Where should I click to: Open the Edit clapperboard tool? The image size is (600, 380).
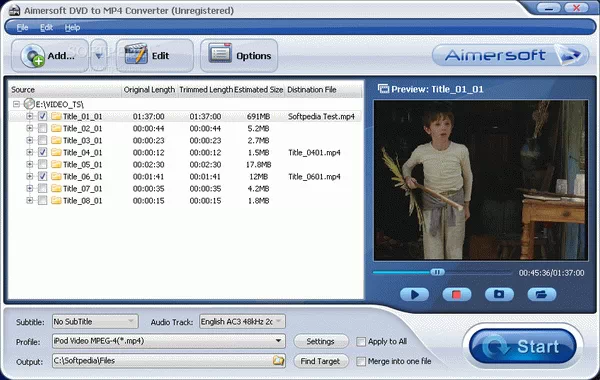(155, 56)
